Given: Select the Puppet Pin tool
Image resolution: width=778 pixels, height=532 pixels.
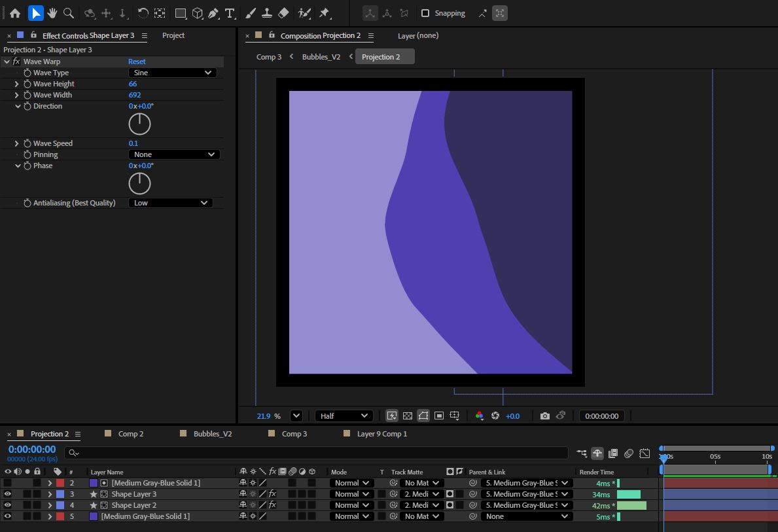Looking at the screenshot, I should pyautogui.click(x=325, y=13).
